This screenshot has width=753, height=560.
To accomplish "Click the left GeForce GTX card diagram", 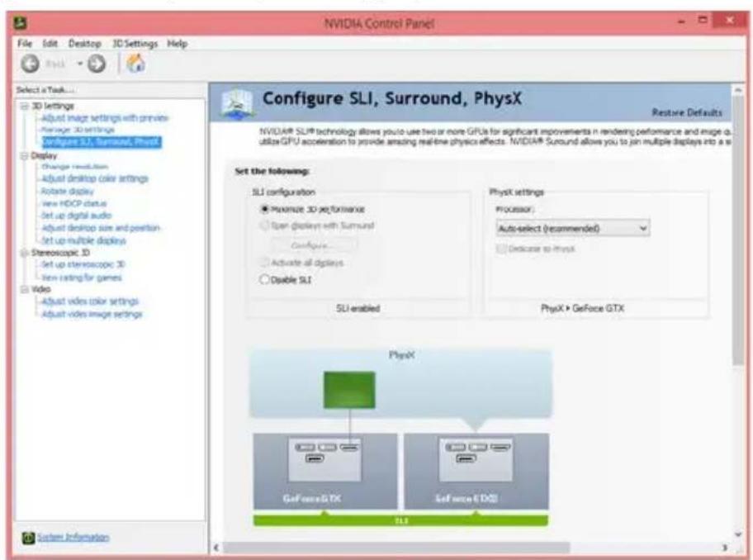I will [325, 471].
